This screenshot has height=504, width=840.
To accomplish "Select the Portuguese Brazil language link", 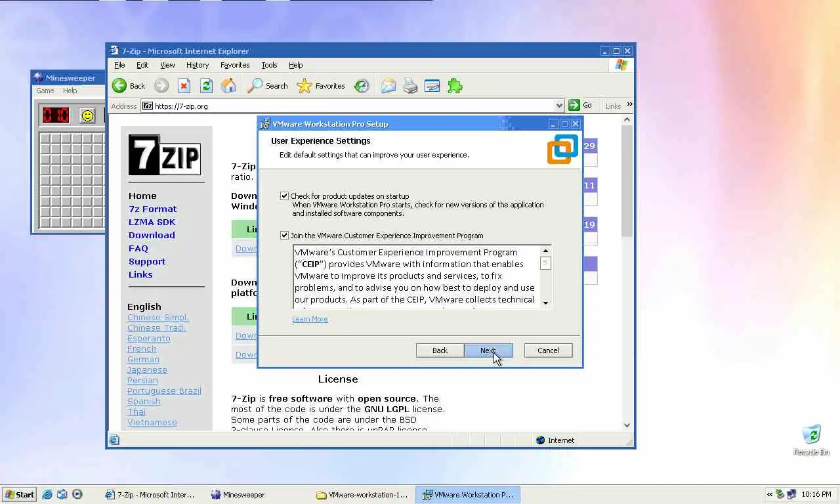I will [164, 390].
